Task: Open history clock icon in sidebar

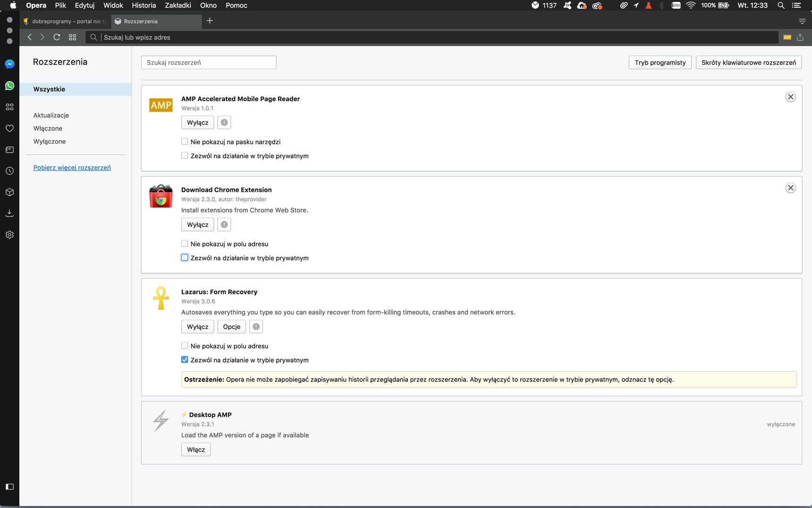Action: click(9, 171)
